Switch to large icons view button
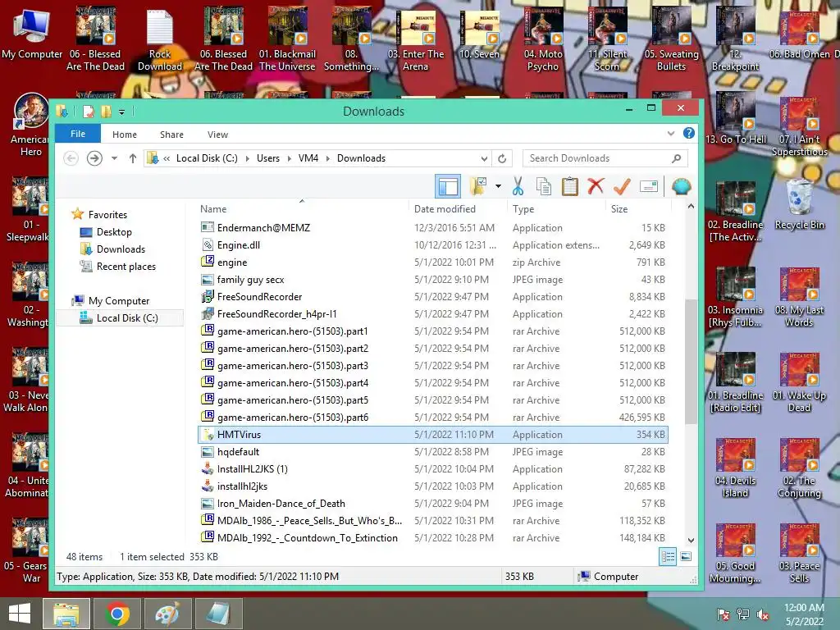840x630 pixels. point(686,557)
